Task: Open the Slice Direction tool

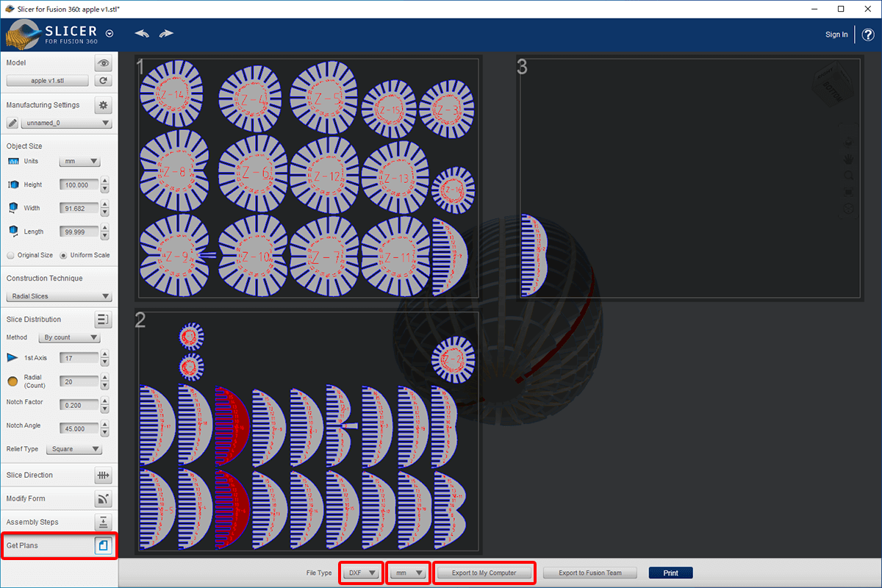Action: coord(104,476)
